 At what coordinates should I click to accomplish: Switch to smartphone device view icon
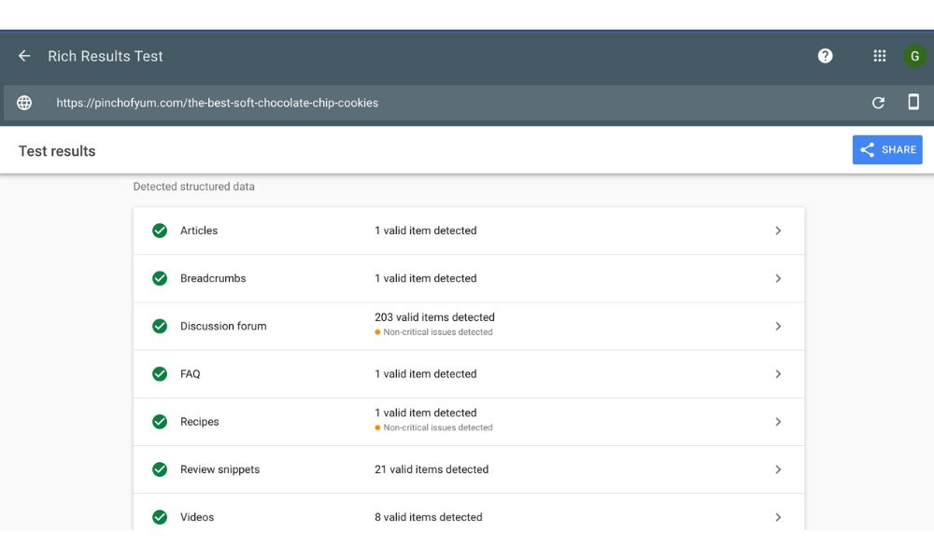click(913, 103)
